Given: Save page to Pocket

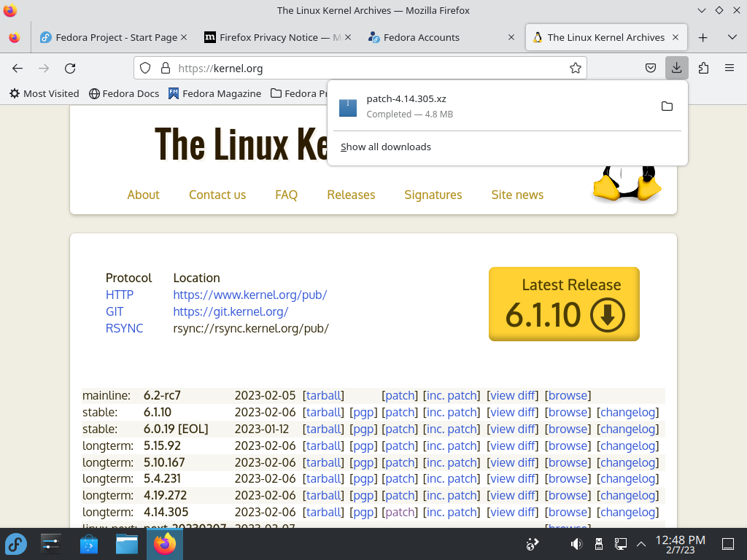Looking at the screenshot, I should pyautogui.click(x=650, y=69).
